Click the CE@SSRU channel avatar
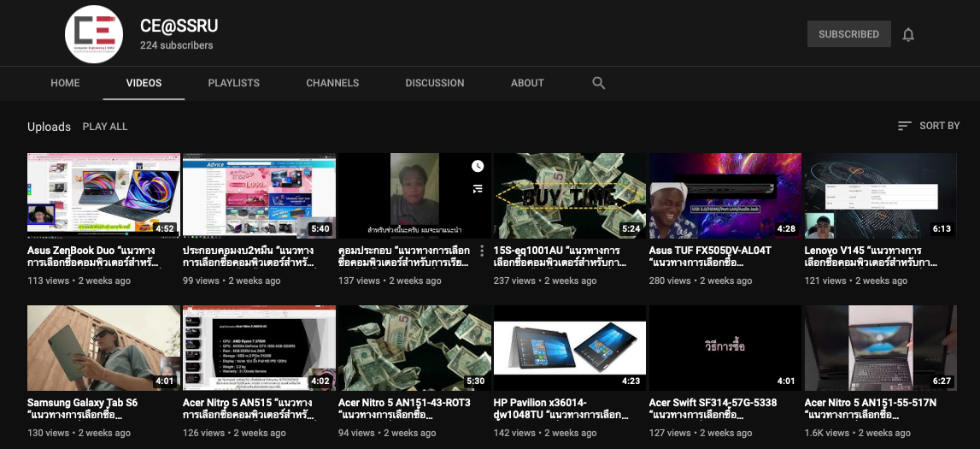This screenshot has width=980, height=449. pyautogui.click(x=94, y=33)
